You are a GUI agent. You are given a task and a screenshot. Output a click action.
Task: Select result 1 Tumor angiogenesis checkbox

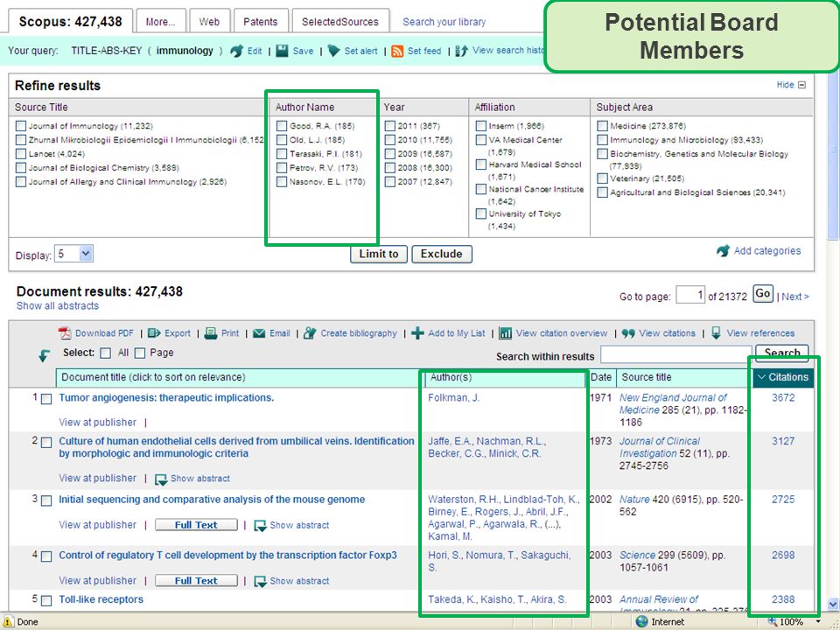(x=46, y=399)
